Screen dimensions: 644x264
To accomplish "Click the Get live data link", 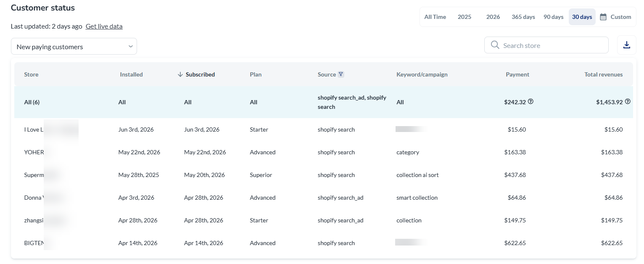I will (x=104, y=26).
